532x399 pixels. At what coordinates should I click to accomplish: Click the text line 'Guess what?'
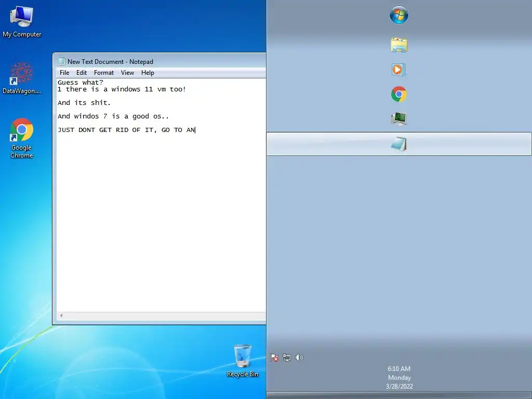81,83
